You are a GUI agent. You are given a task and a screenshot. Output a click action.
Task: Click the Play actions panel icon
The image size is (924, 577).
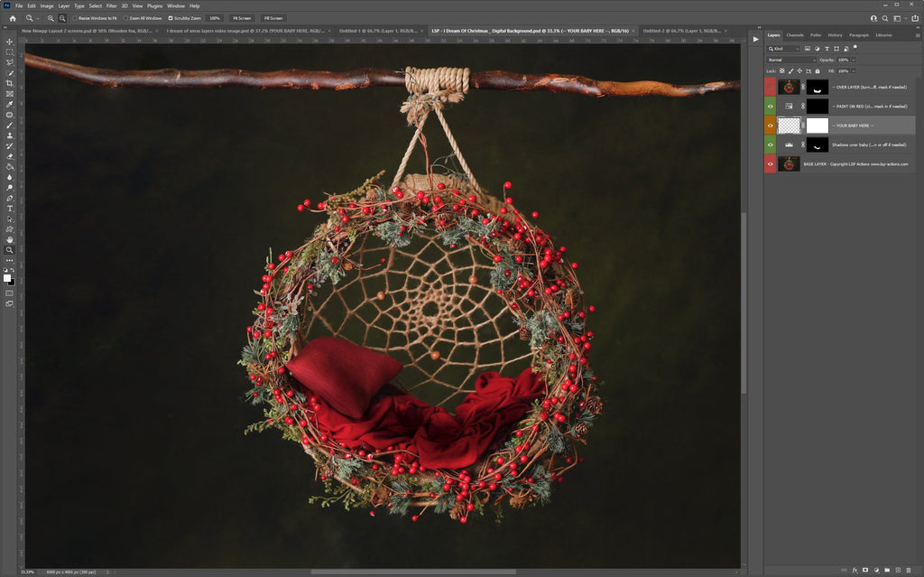coord(755,39)
